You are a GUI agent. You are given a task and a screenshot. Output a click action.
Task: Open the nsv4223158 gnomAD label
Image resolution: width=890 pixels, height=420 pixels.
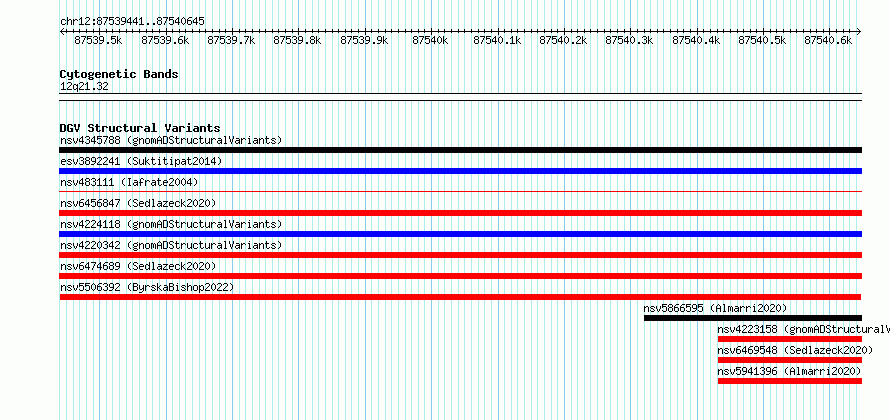coord(803,329)
